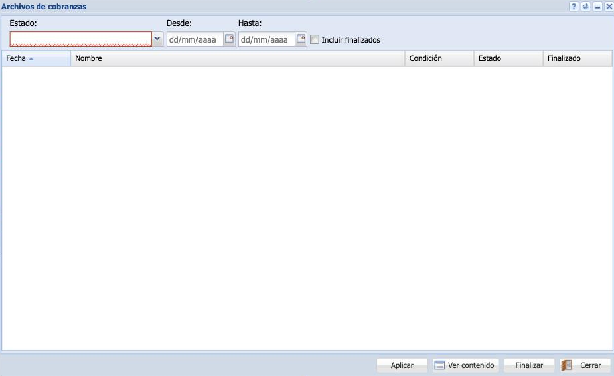614x376 pixels.
Task: Click the Ver contenido button
Action: pos(466,365)
